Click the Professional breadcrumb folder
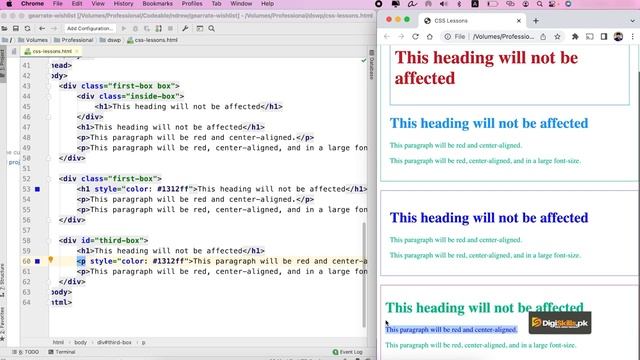Image resolution: width=640 pixels, height=360 pixels. [x=73, y=40]
